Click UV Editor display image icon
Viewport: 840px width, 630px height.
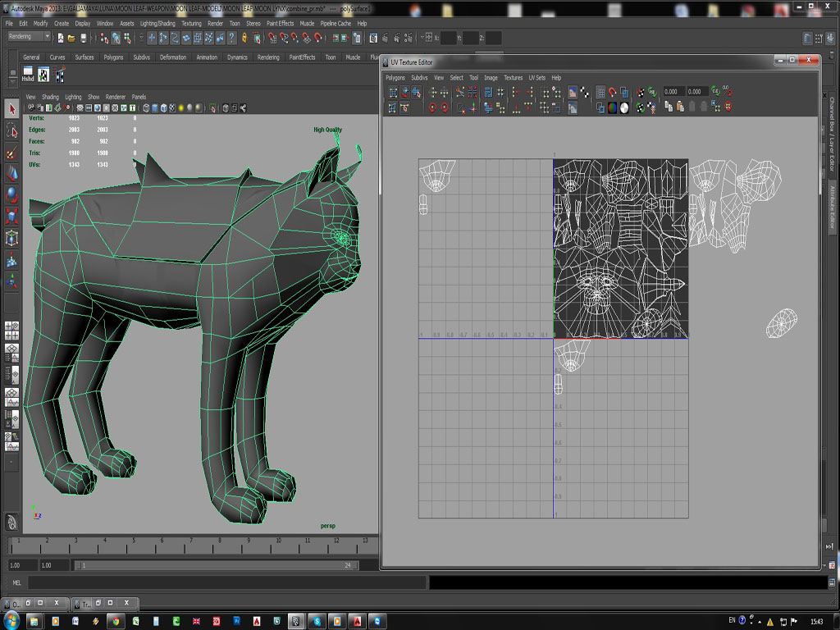[572, 92]
